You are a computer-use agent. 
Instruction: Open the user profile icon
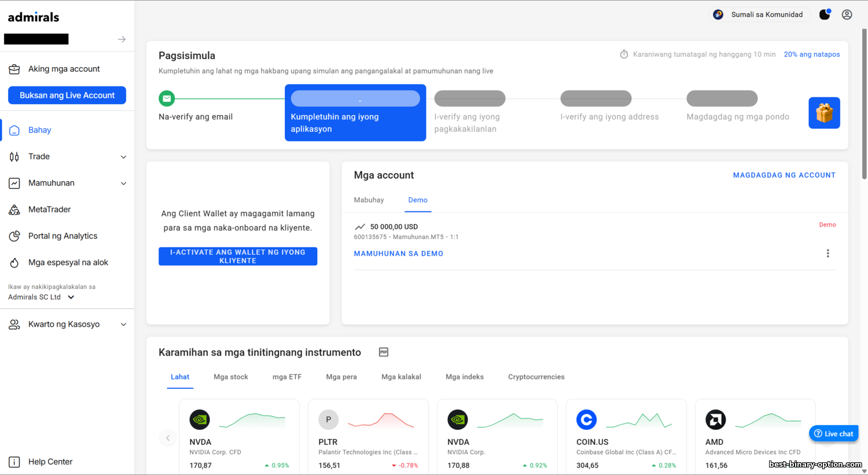click(847, 14)
